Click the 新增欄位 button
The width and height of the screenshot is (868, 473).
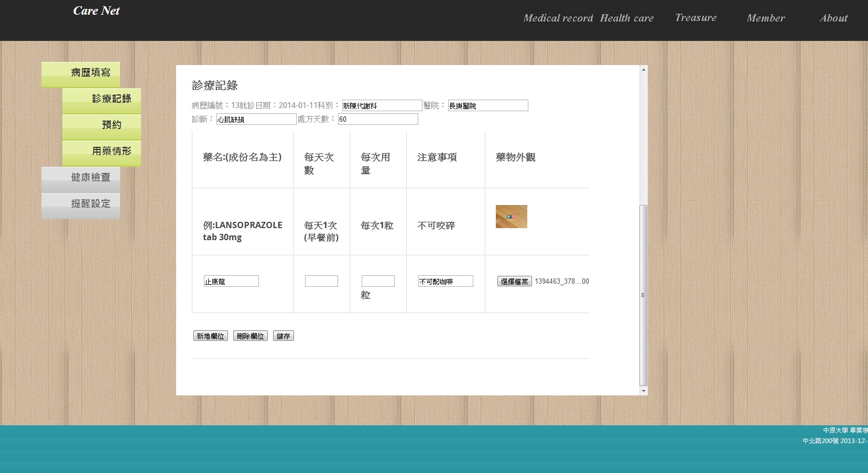coord(210,336)
